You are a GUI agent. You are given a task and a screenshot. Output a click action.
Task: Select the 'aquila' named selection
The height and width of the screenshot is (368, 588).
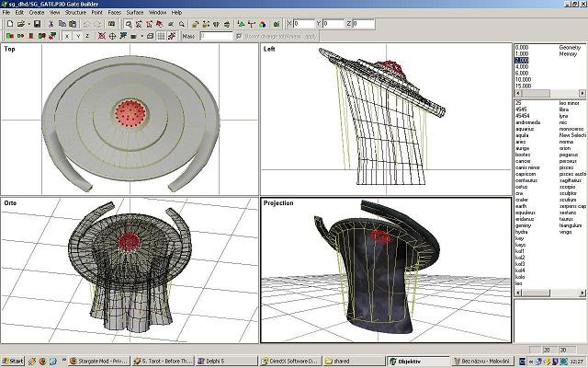[x=522, y=135]
